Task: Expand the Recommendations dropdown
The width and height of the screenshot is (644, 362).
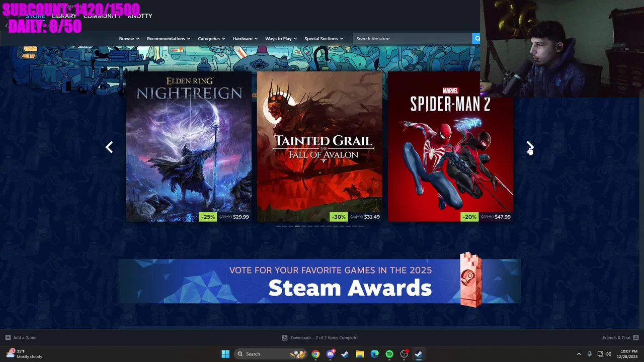Action: [169, 38]
